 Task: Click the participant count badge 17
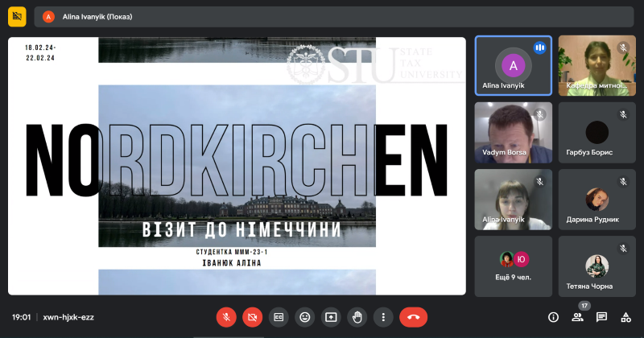click(584, 306)
